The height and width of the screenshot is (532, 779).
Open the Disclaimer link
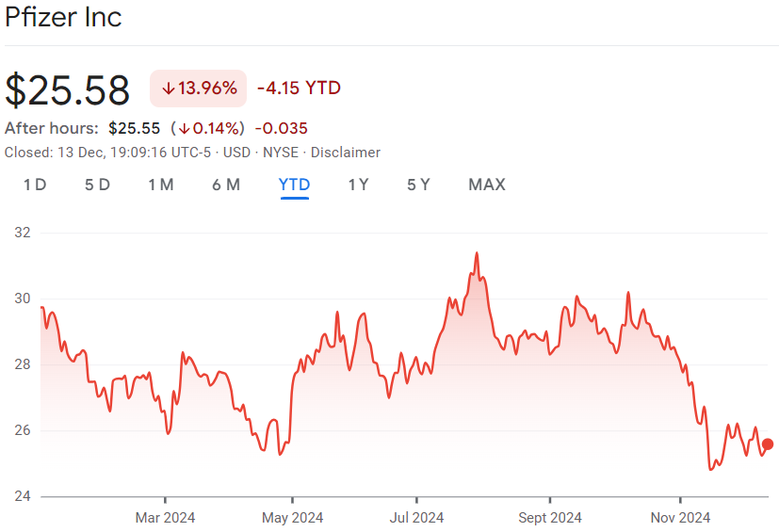(346, 153)
